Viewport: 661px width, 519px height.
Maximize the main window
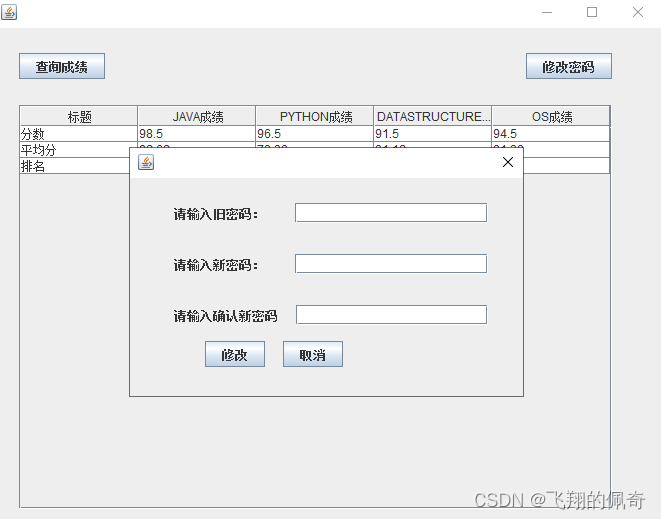click(x=592, y=12)
